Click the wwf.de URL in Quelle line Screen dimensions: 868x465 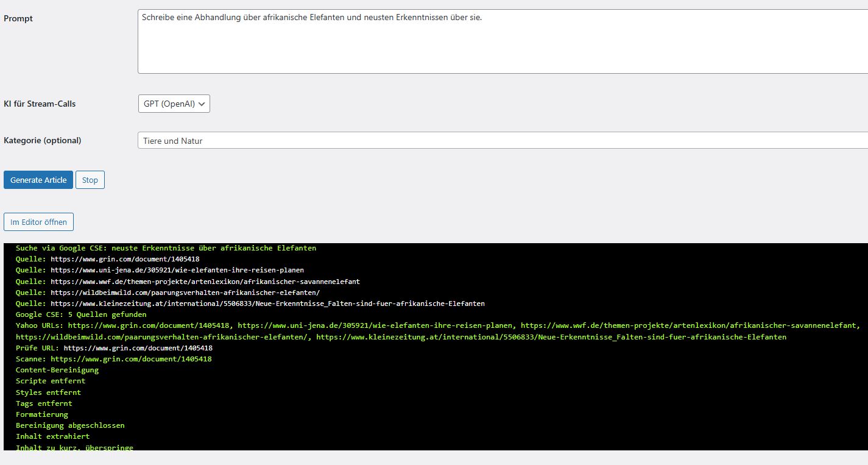click(x=205, y=282)
